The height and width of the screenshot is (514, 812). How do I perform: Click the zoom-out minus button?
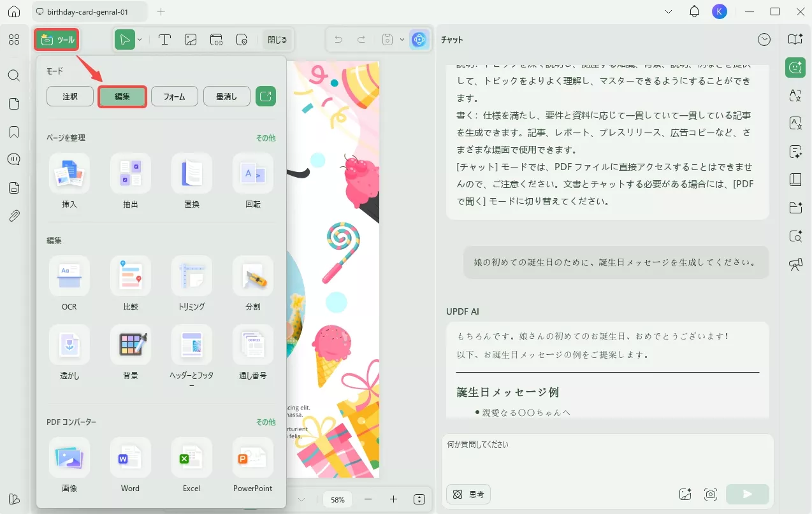[368, 499]
